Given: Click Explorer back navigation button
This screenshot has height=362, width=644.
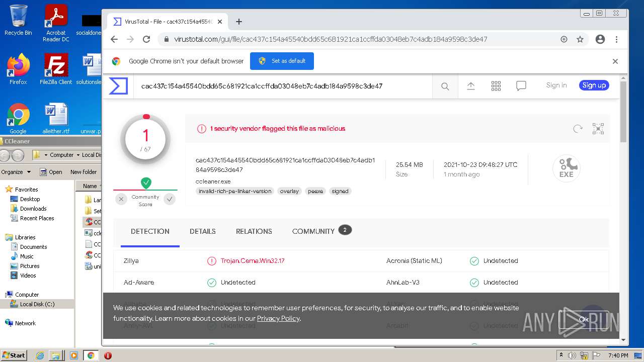Looking at the screenshot, I should point(5,155).
